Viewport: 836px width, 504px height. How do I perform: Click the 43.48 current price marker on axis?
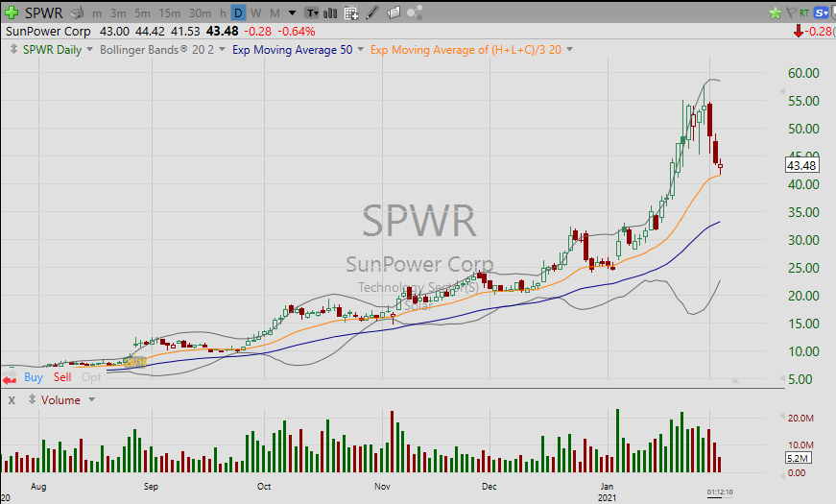[801, 165]
